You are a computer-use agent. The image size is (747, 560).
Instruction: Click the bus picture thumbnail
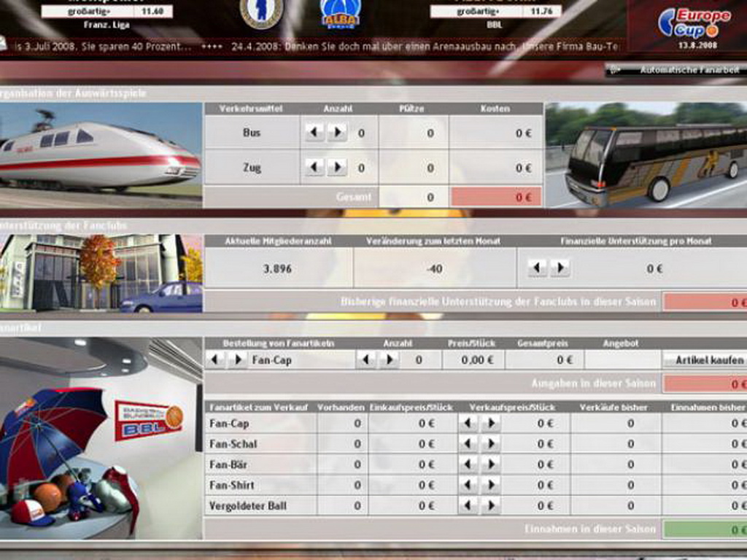pyautogui.click(x=646, y=155)
